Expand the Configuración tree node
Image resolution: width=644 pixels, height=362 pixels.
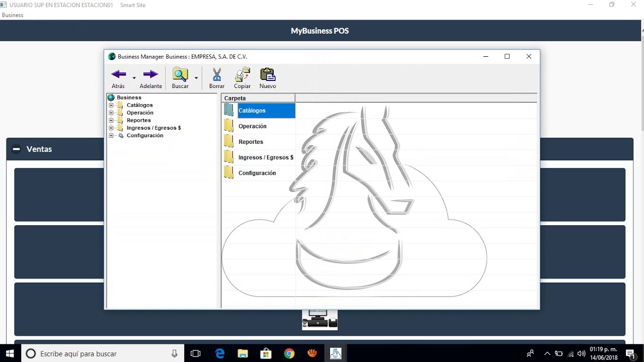tap(111, 135)
